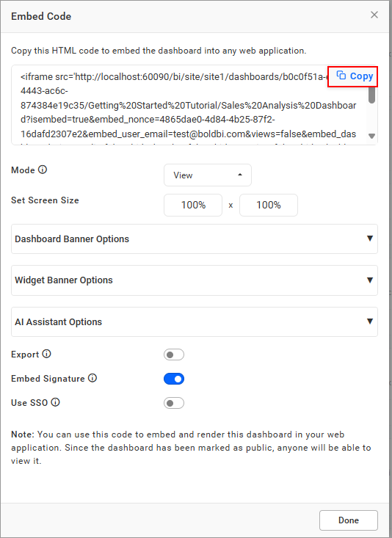This screenshot has width=392, height=538.
Task: Click the Export info icon
Action: [47, 354]
